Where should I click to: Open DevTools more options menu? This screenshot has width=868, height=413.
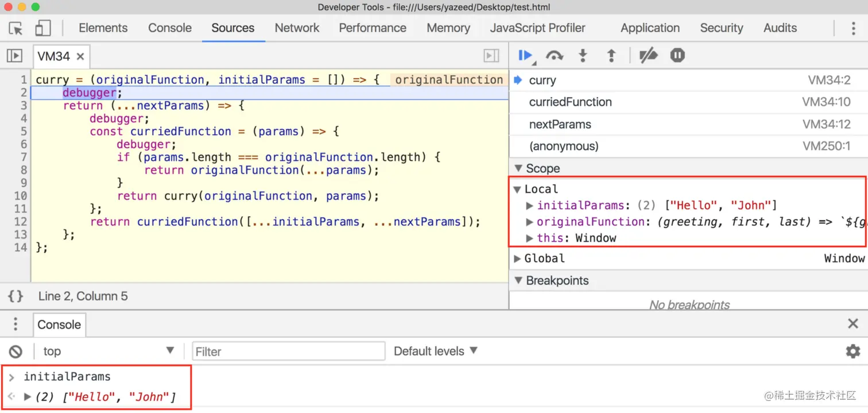coord(853,28)
